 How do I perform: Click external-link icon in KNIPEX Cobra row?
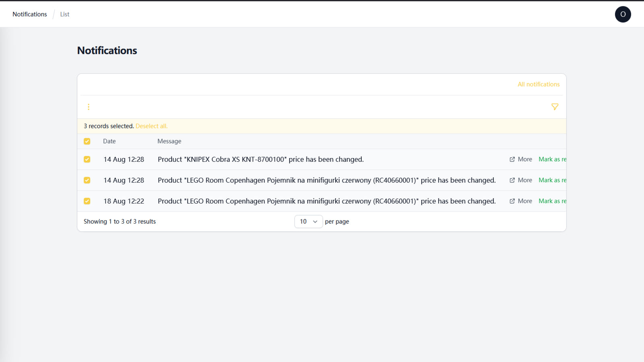pyautogui.click(x=512, y=159)
